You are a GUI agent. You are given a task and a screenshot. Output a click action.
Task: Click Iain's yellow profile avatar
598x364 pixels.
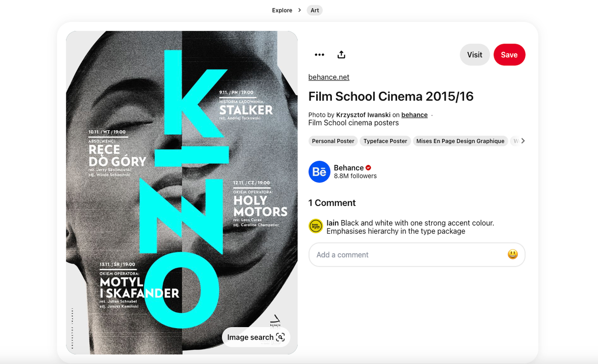point(316,226)
